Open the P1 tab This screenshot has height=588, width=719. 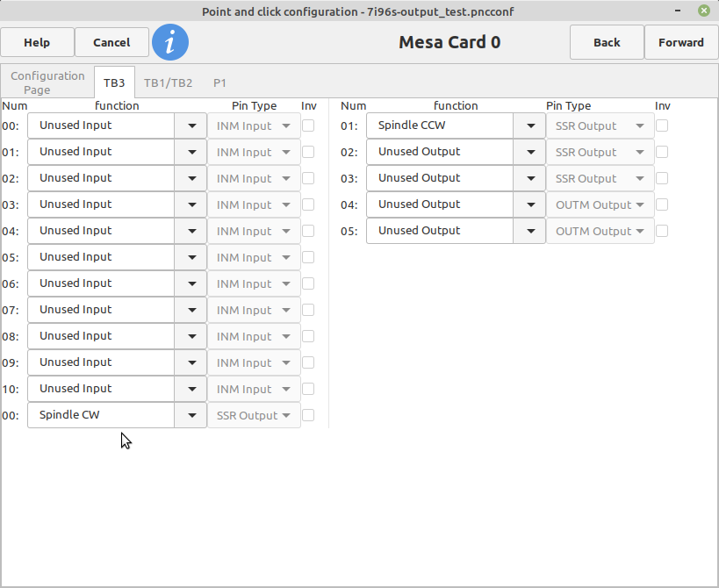pyautogui.click(x=219, y=83)
